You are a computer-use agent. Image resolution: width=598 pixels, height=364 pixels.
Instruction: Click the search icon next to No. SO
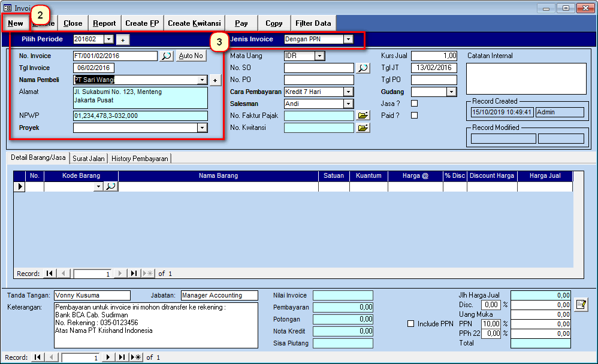coord(363,68)
